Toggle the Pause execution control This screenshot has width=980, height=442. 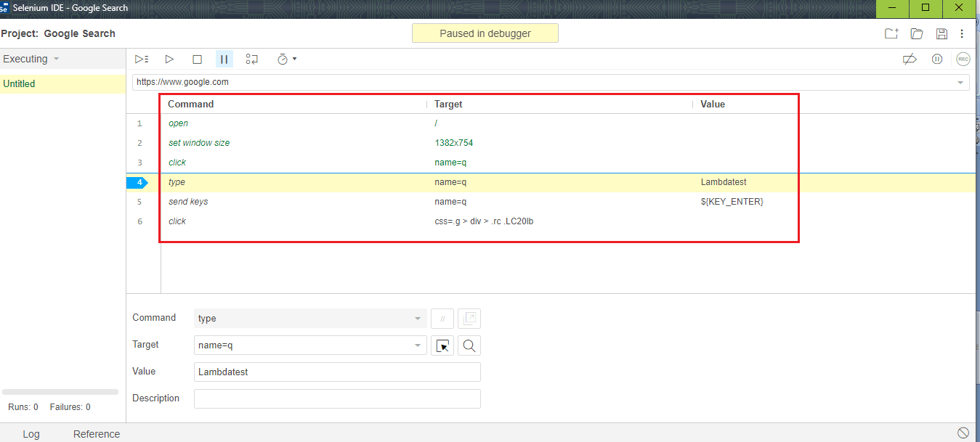point(224,59)
